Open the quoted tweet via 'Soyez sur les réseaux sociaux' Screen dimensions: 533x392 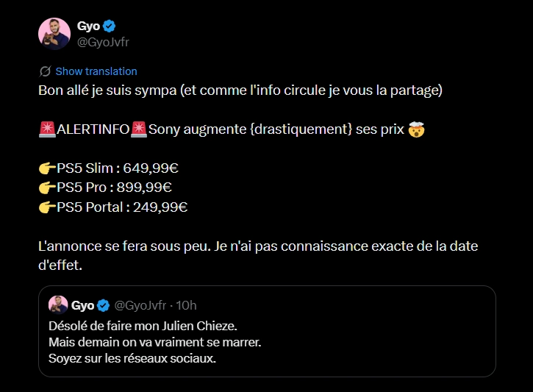132,359
